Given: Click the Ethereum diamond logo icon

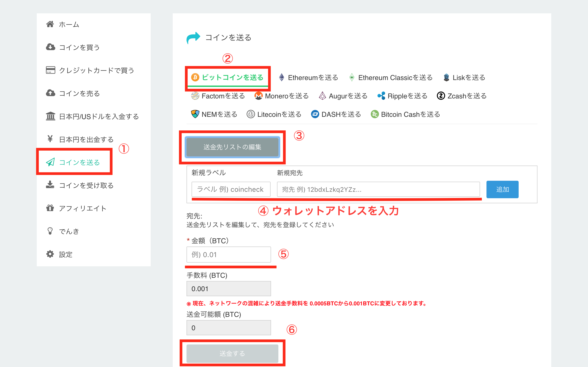Looking at the screenshot, I should (x=281, y=77).
